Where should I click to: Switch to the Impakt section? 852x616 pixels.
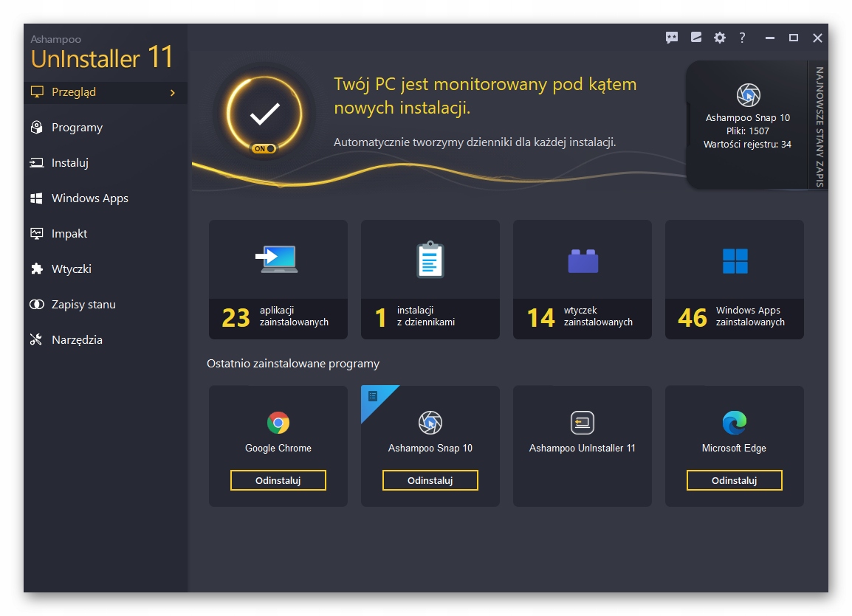106,233
